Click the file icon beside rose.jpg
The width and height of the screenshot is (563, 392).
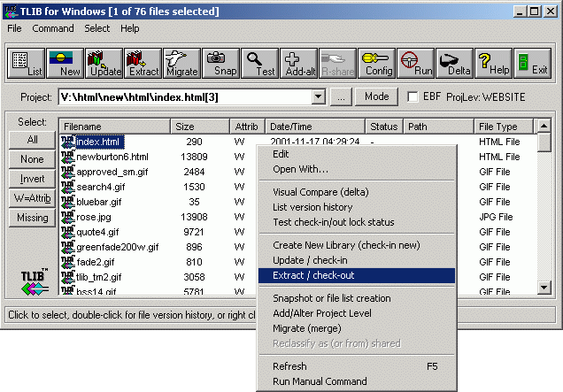click(x=67, y=217)
